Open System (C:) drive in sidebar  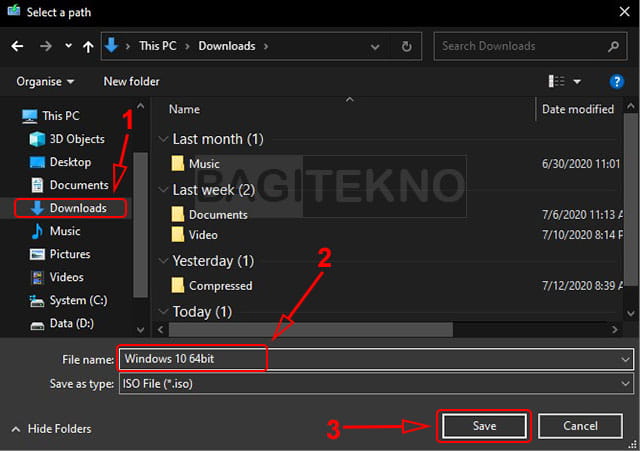[69, 301]
